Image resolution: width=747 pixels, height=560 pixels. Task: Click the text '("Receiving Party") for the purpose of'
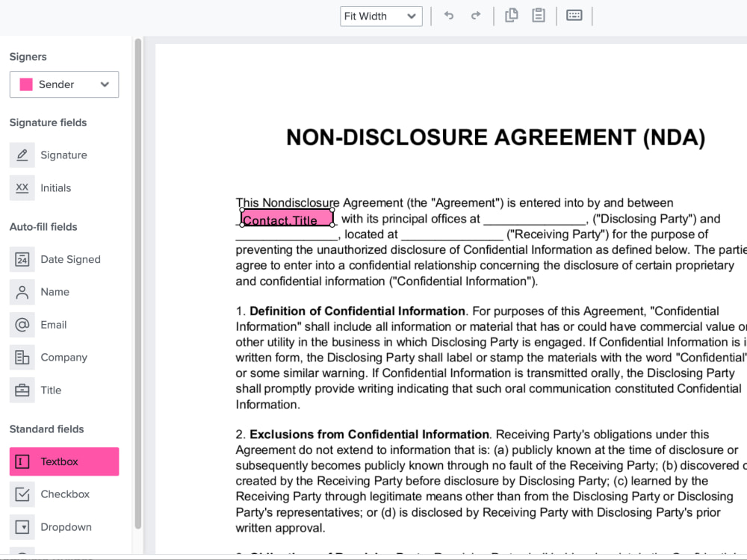point(607,234)
